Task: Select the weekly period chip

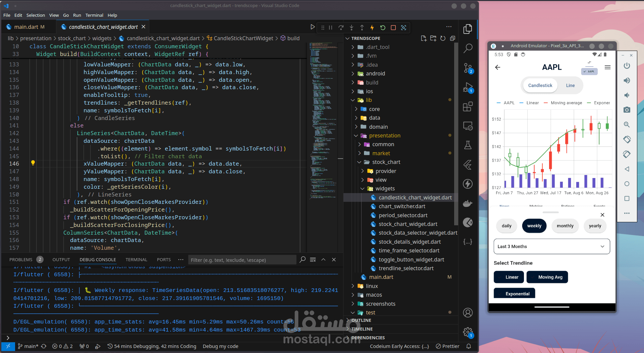Action: tap(534, 226)
